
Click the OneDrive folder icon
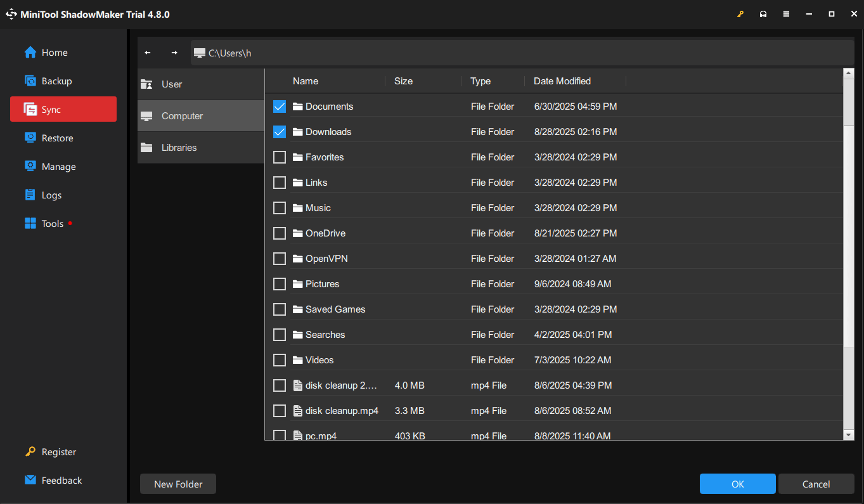click(298, 233)
